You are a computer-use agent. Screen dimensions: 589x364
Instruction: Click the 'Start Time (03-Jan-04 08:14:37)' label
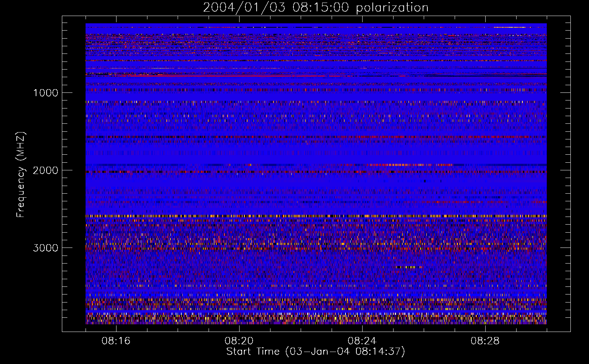[x=316, y=352]
